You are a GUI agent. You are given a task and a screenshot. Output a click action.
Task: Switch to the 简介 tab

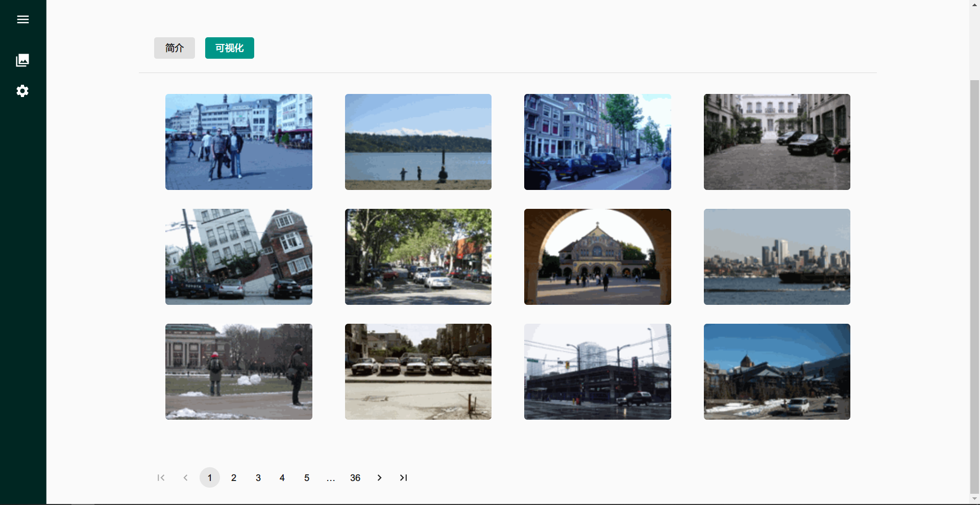pyautogui.click(x=175, y=48)
